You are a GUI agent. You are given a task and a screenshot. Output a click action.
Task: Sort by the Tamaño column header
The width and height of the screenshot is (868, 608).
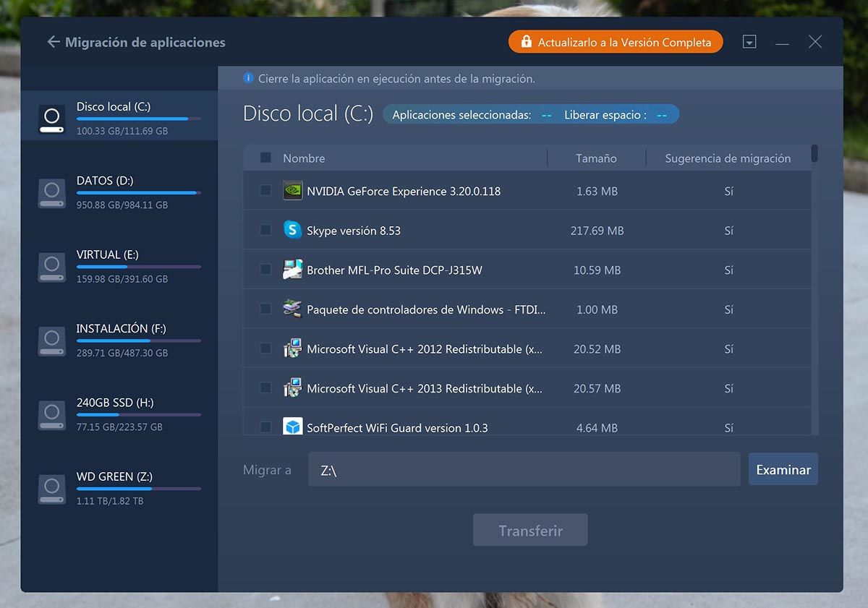[x=596, y=158]
